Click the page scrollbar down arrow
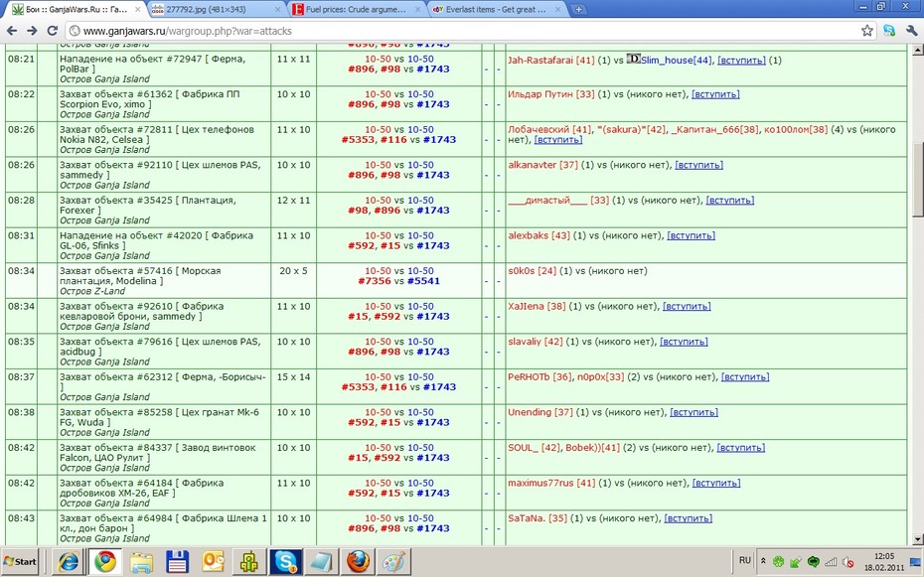The width and height of the screenshot is (924, 577). click(x=917, y=539)
